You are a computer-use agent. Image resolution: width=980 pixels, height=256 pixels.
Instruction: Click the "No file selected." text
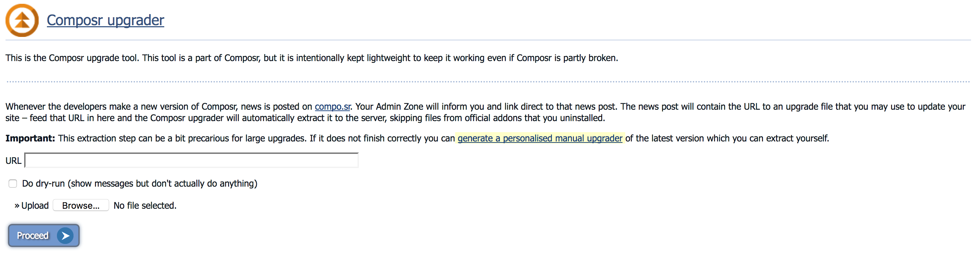145,206
